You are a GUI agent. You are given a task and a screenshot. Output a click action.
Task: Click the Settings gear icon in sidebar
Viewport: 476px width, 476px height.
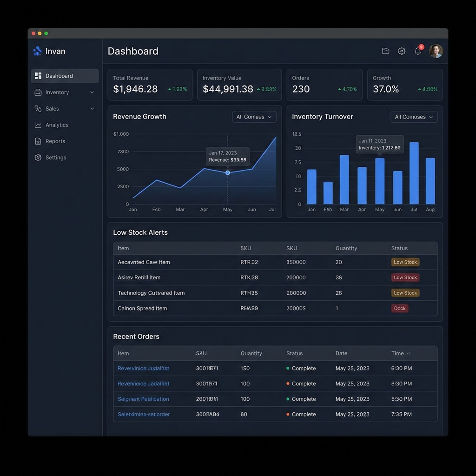pos(38,158)
